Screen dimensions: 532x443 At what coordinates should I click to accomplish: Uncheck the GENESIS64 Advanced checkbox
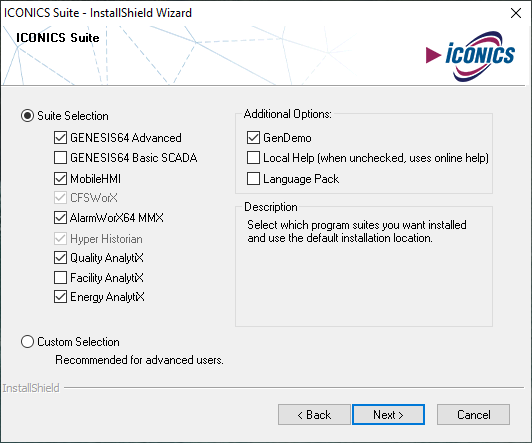point(60,138)
